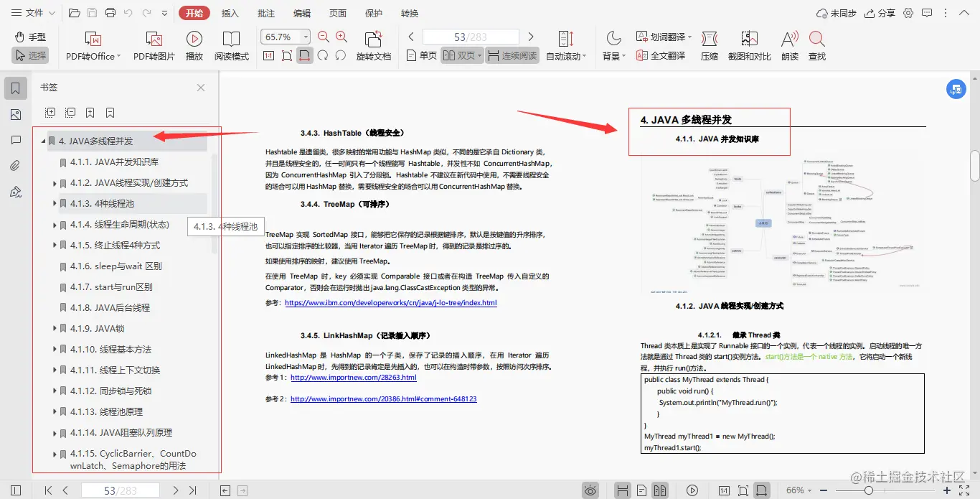Start the 播放 slideshow playback
The height and width of the screenshot is (499, 980).
click(194, 45)
